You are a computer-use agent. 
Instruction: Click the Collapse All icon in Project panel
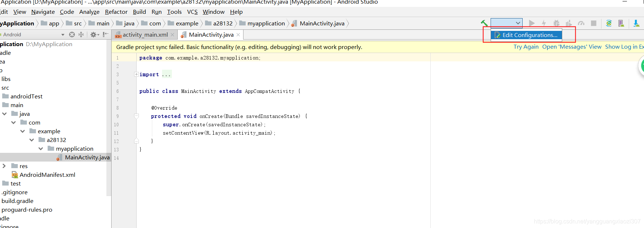[x=81, y=34]
